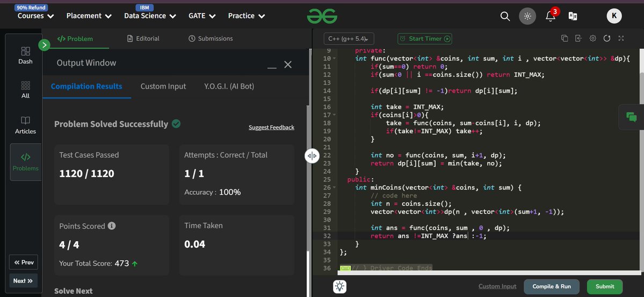This screenshot has height=297, width=644.
Task: Open the chat bubble icon
Action: pyautogui.click(x=631, y=117)
